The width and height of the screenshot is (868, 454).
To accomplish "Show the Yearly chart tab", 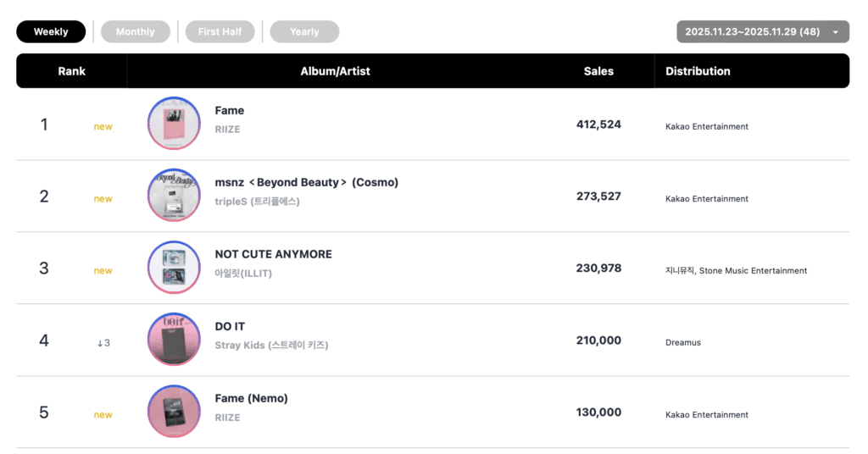I will (x=304, y=32).
